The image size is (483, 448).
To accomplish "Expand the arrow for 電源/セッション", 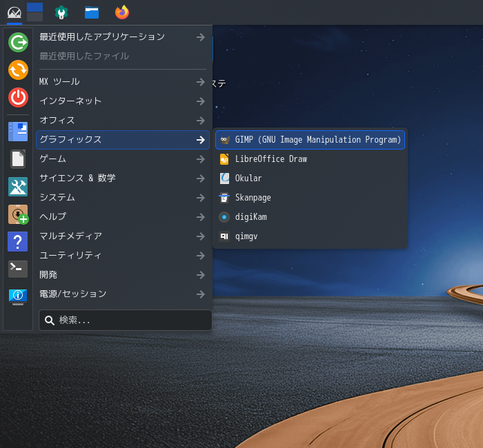I will click(200, 294).
